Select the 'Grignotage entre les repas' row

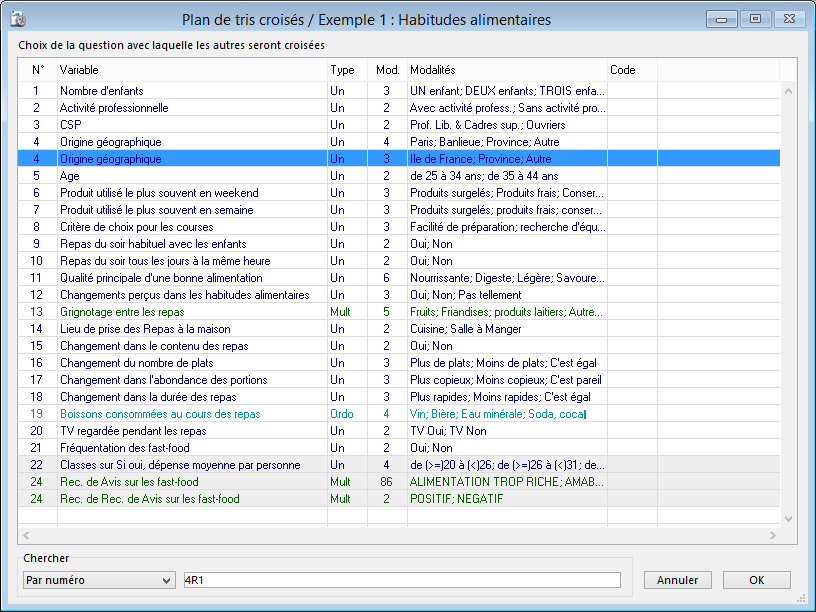click(x=399, y=312)
